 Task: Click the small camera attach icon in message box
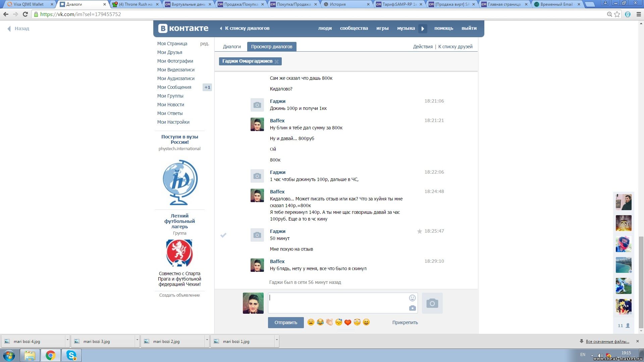point(412,308)
